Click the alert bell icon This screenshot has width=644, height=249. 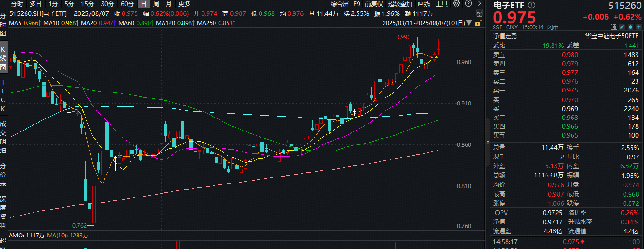(631, 27)
